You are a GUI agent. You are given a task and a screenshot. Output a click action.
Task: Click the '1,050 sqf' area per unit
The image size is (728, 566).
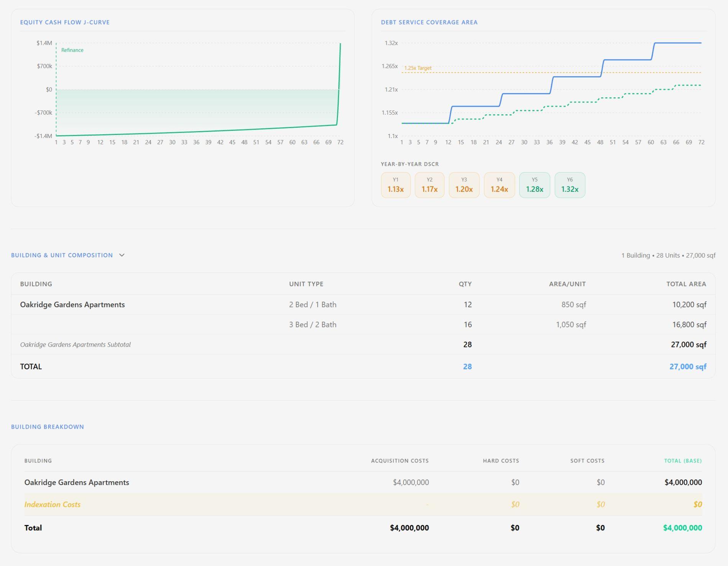click(571, 324)
